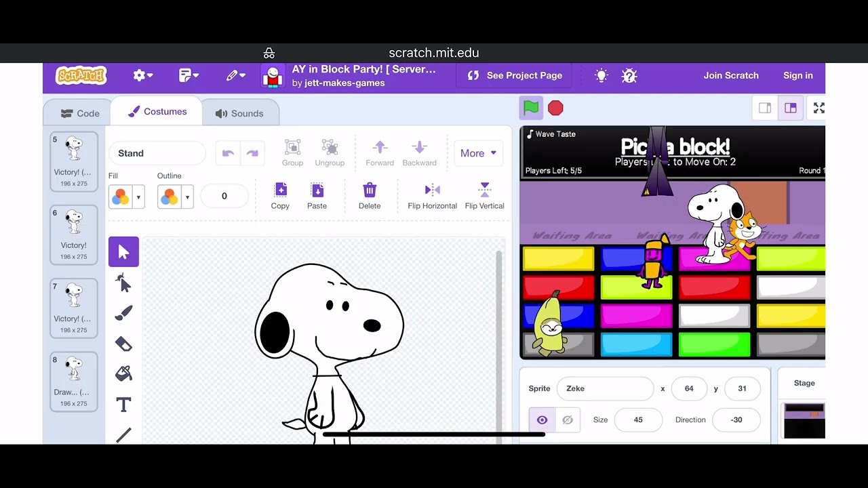Enter full screen stage mode

tap(818, 108)
